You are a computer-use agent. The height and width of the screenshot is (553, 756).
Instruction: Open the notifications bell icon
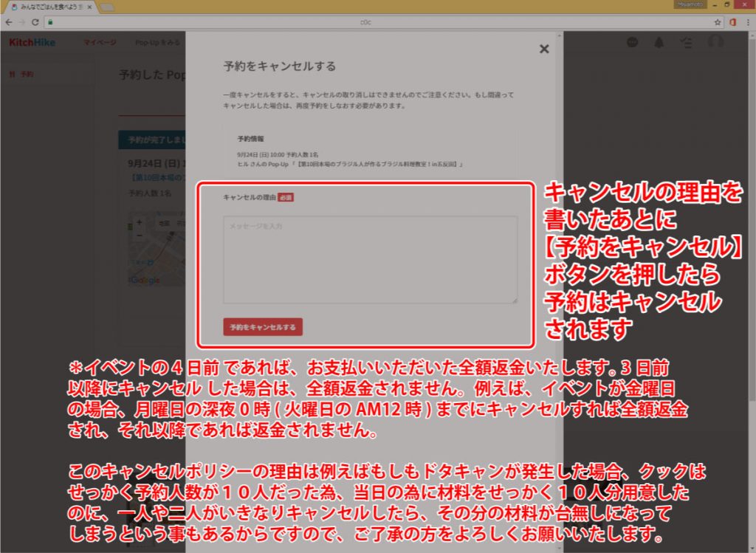(x=659, y=42)
